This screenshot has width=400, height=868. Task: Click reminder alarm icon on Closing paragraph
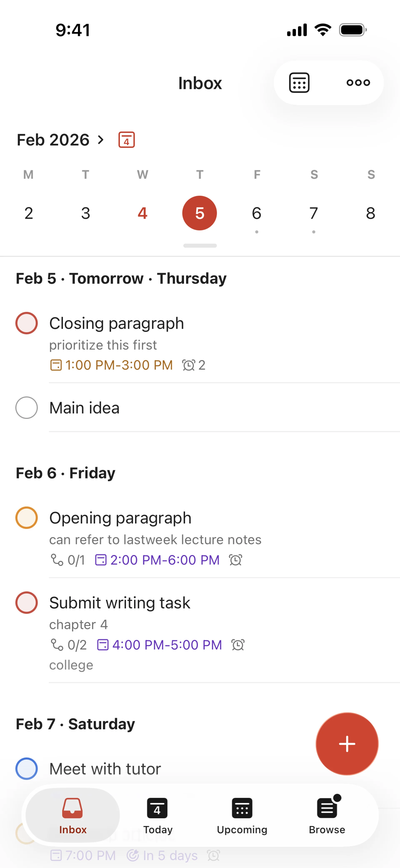[x=189, y=365]
